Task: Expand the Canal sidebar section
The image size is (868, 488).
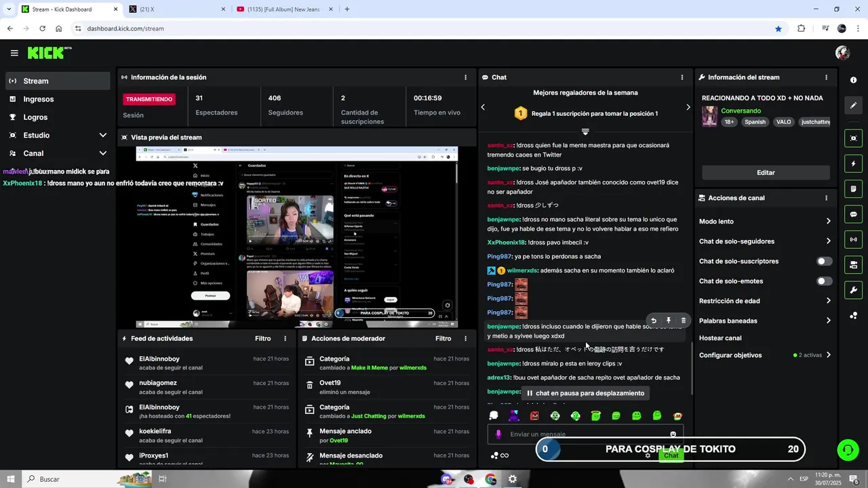Action: [102, 153]
